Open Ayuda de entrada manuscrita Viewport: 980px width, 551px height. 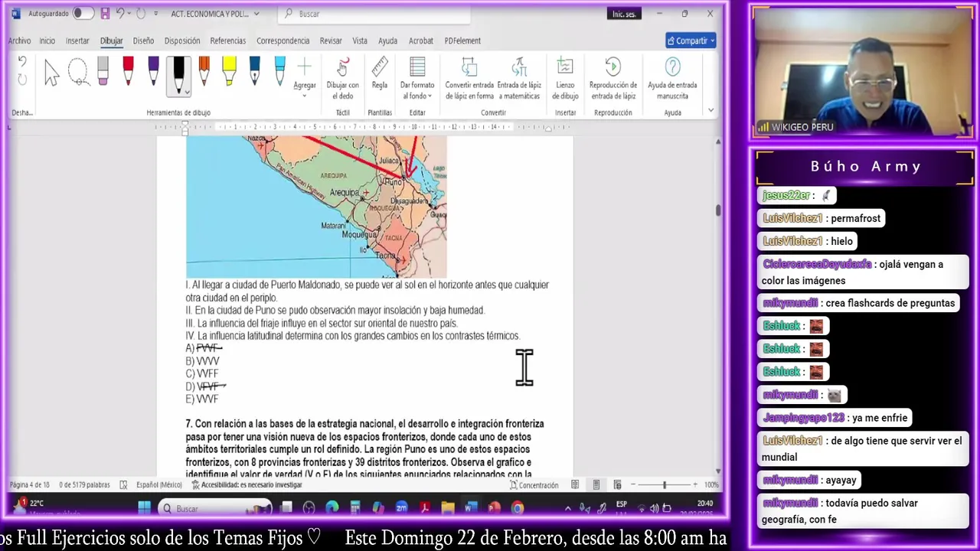point(672,78)
